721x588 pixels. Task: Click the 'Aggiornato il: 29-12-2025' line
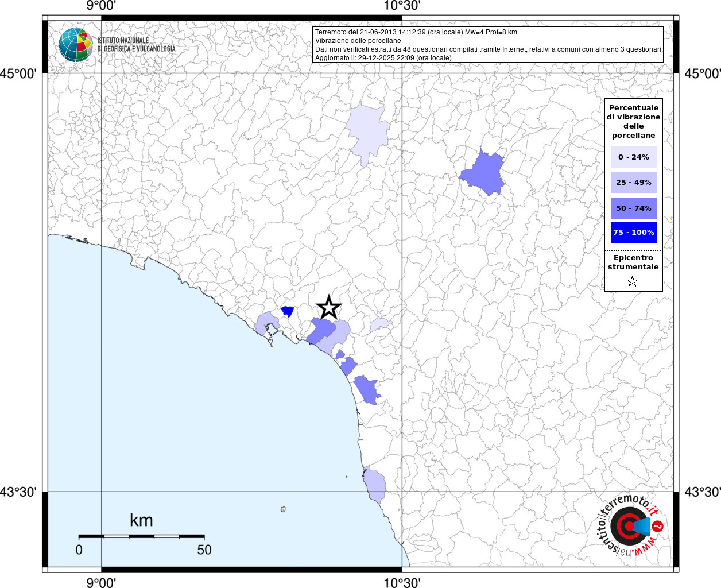(x=383, y=58)
